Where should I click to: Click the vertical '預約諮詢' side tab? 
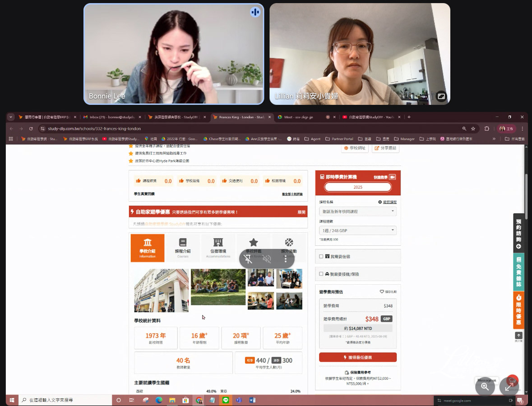point(518,233)
